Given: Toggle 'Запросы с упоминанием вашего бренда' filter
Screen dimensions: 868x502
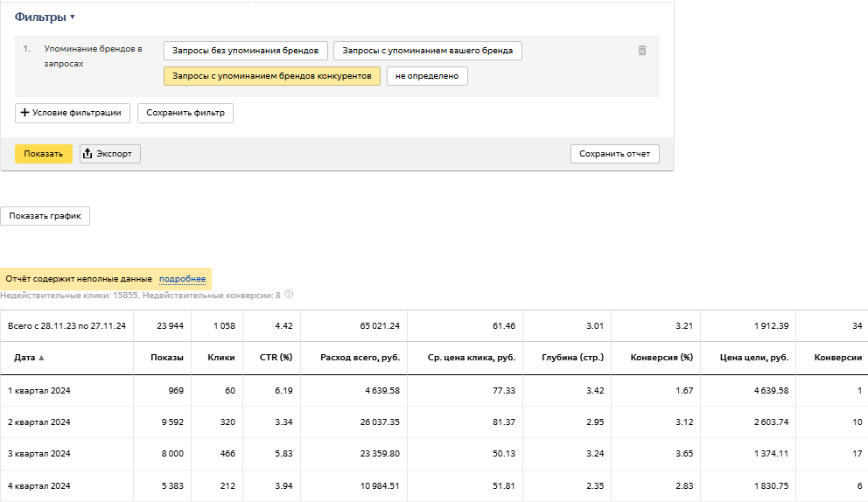Looking at the screenshot, I should (x=427, y=51).
